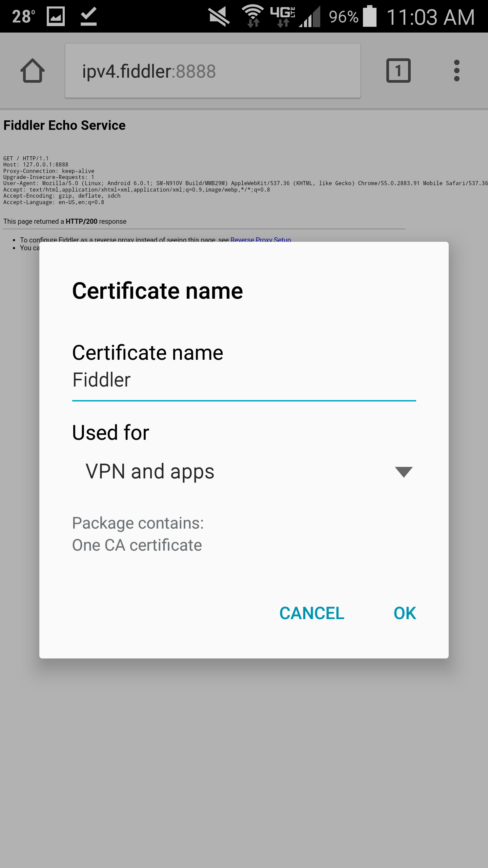Tap the Fiddler Echo Service heading

[x=64, y=125]
